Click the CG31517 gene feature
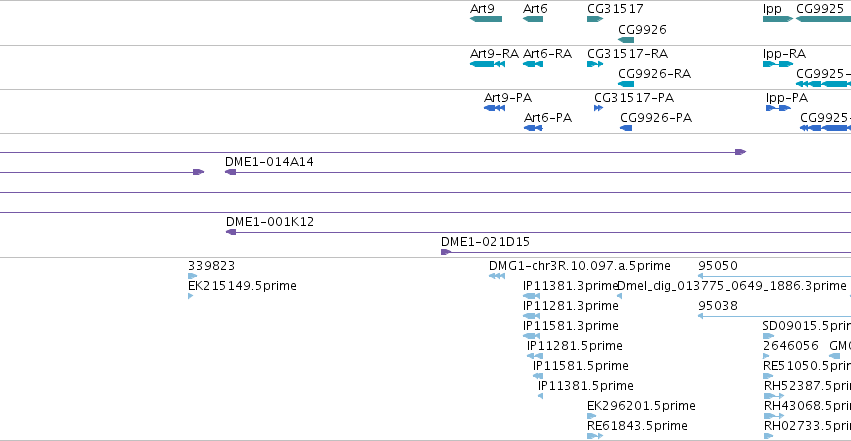Screen dimensions: 851x441 tap(595, 19)
